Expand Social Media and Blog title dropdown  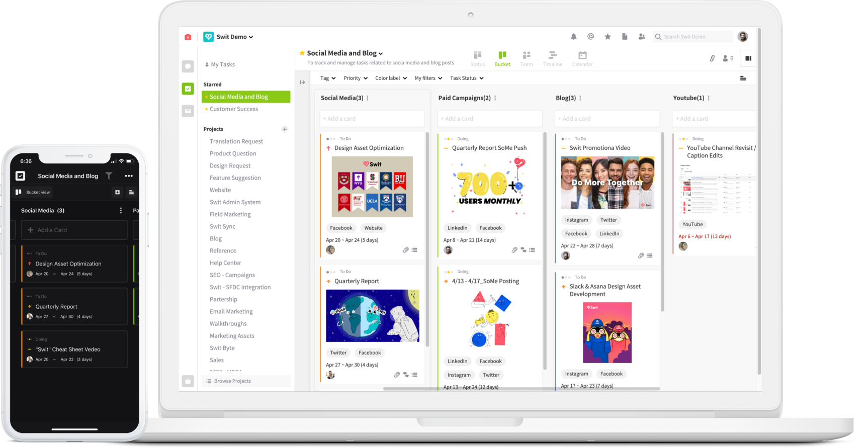(381, 53)
